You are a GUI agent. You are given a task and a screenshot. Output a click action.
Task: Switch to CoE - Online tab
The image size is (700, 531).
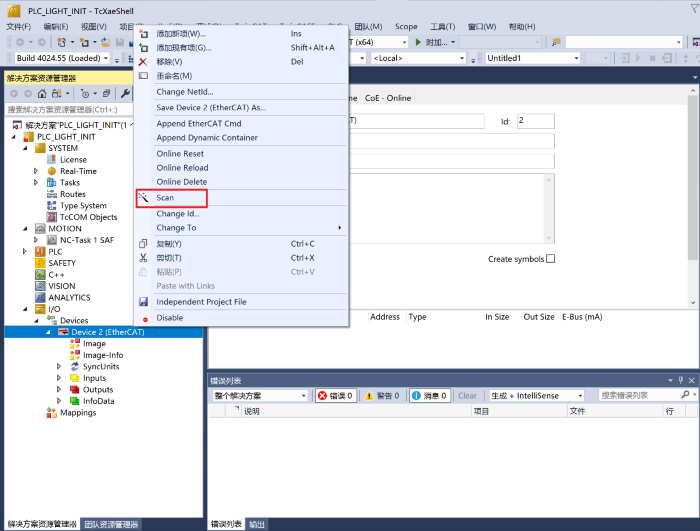(x=388, y=98)
